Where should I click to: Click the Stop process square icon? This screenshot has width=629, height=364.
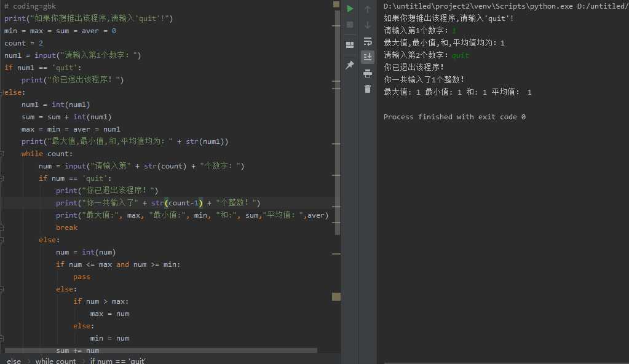point(350,25)
